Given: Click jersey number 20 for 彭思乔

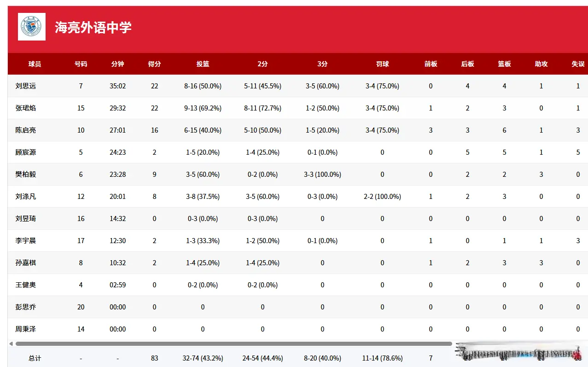Looking at the screenshot, I should (x=81, y=307).
